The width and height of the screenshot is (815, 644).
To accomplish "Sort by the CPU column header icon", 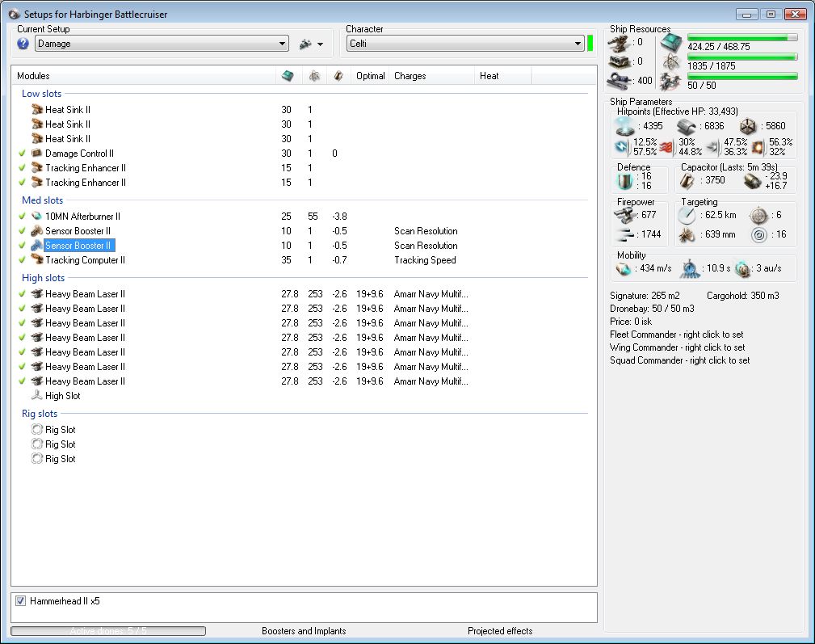I will click(x=288, y=76).
